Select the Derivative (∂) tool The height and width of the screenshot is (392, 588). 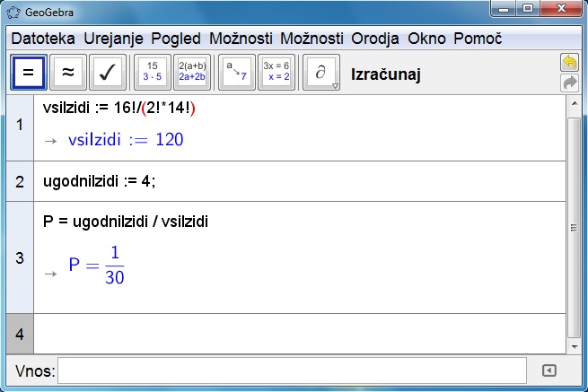pos(320,72)
